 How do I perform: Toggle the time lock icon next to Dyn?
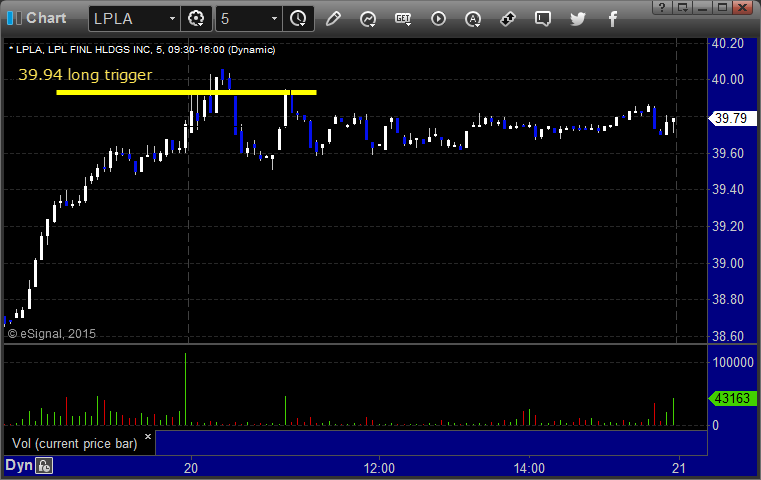tap(44, 466)
